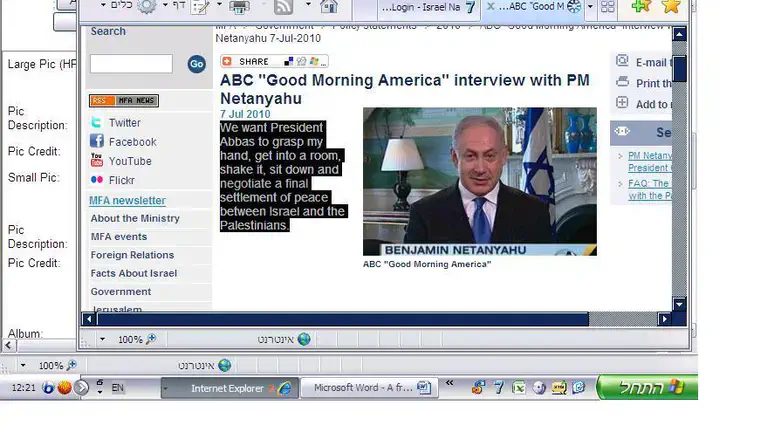Click the RSS feeds icon in toolbar
The width and height of the screenshot is (781, 439).
coord(283,6)
